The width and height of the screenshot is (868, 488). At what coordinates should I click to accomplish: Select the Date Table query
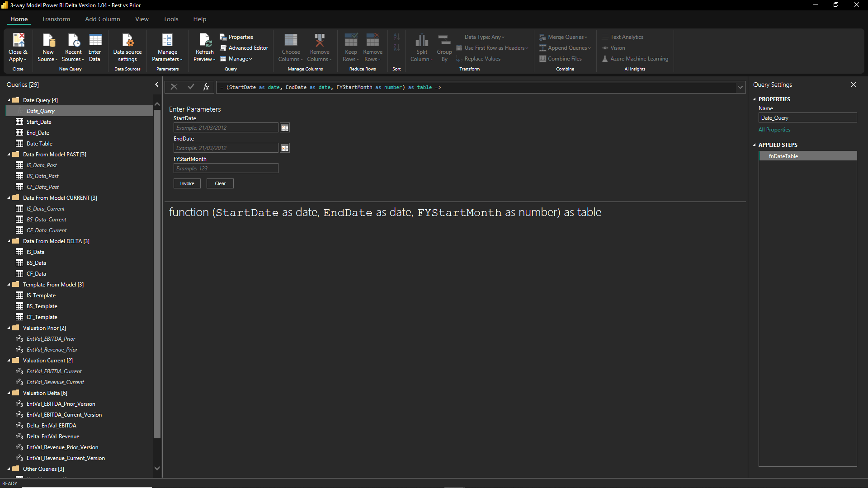(80, 144)
